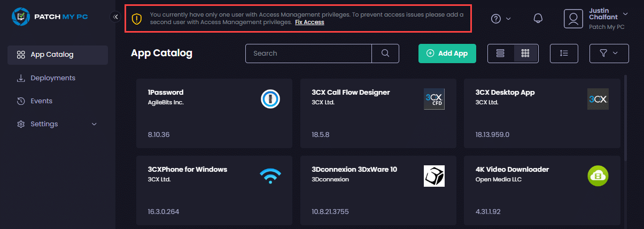Screen dimensions: 644x229
Task: Click the Add App button
Action: coord(447,54)
